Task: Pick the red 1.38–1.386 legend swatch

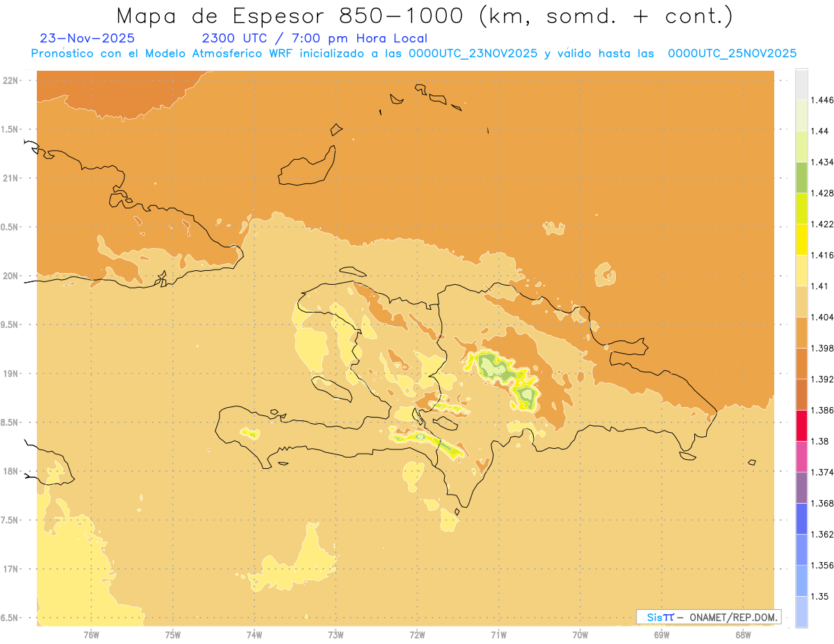Action: pos(801,425)
